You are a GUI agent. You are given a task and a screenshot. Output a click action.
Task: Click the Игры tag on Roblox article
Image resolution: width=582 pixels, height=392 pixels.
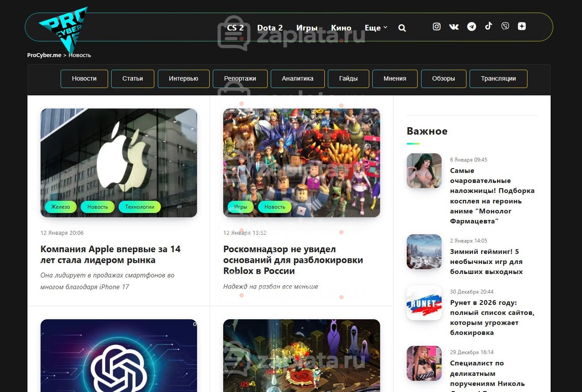[241, 207]
